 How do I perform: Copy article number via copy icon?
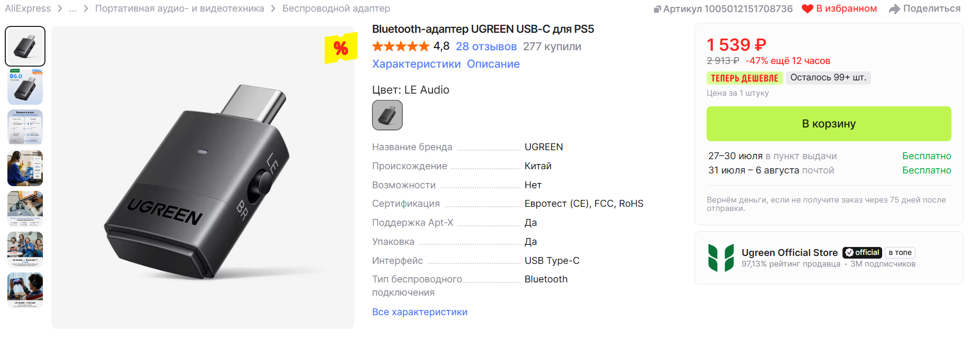[657, 9]
